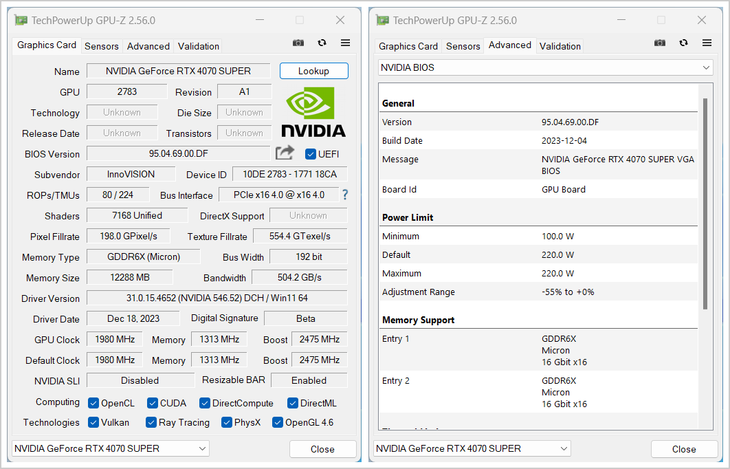Toggle the Vulkan checkbox
This screenshot has height=469, width=730.
(x=93, y=422)
